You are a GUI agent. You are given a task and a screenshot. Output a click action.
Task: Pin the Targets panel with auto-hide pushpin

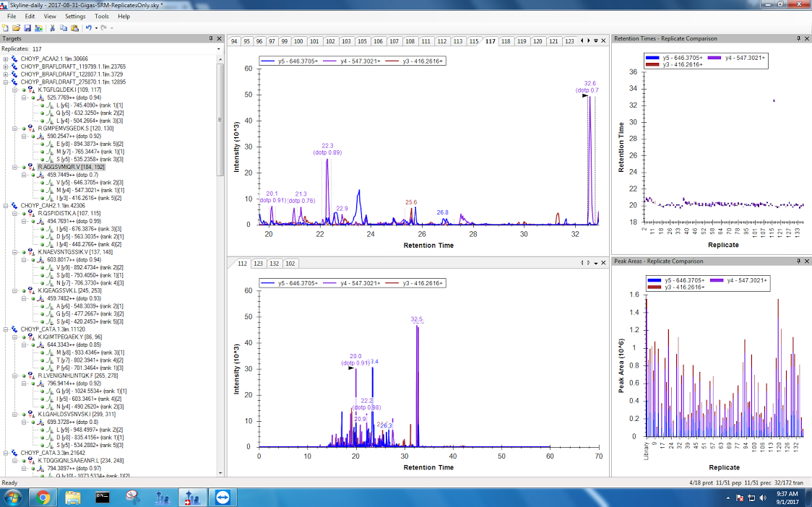click(210, 38)
